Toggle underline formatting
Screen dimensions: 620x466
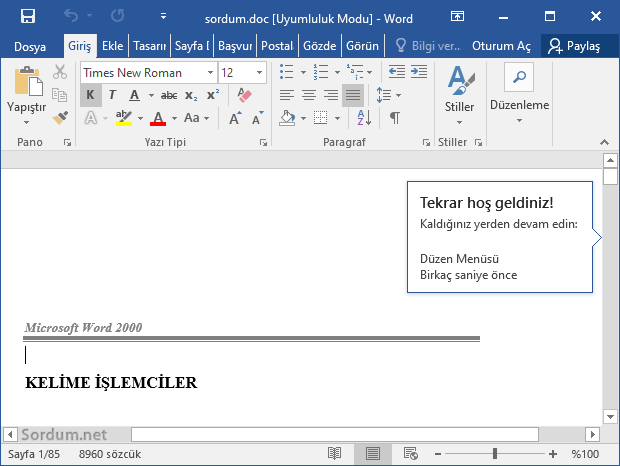[x=134, y=95]
